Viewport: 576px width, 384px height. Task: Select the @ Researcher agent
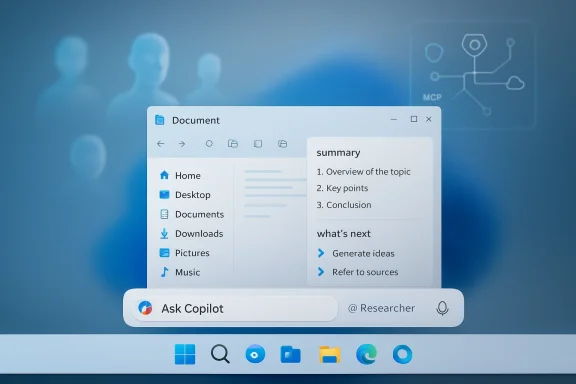381,308
